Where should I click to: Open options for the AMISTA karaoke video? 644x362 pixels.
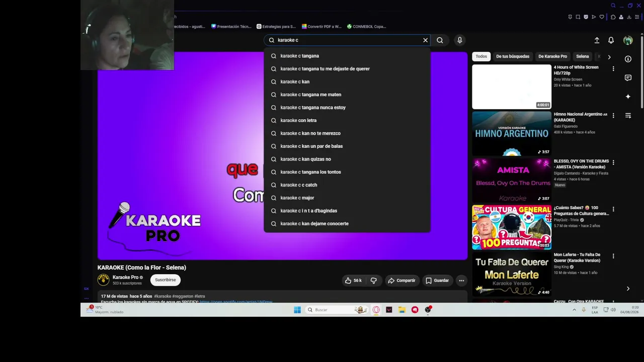coord(613,163)
